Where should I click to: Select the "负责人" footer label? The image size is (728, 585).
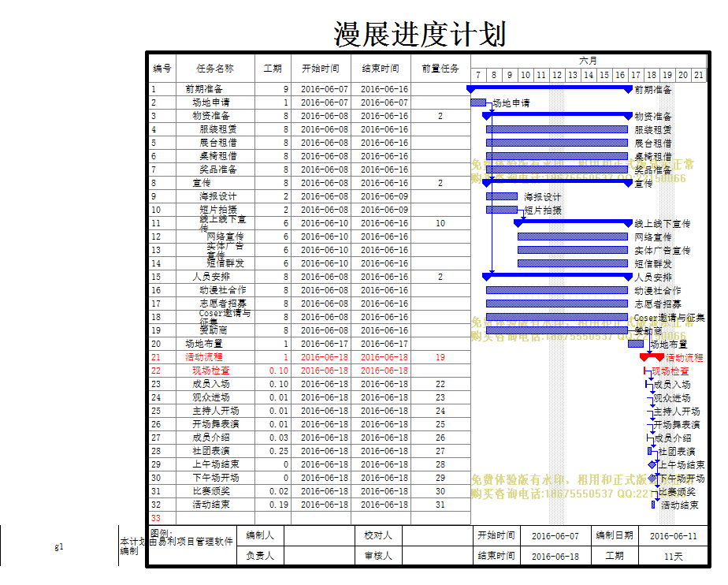pos(260,556)
